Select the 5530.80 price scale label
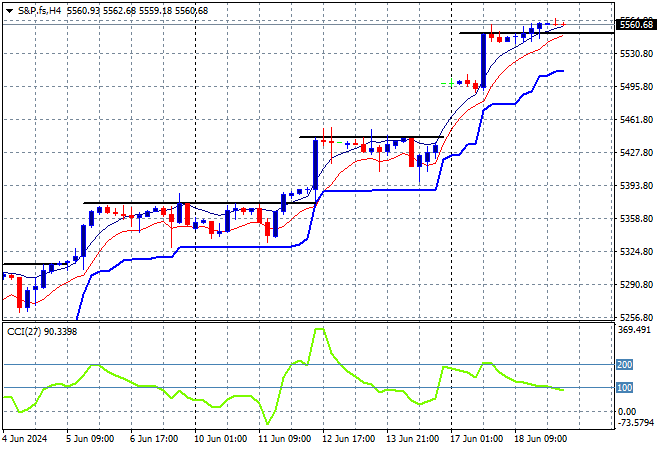The image size is (660, 450). [x=636, y=54]
